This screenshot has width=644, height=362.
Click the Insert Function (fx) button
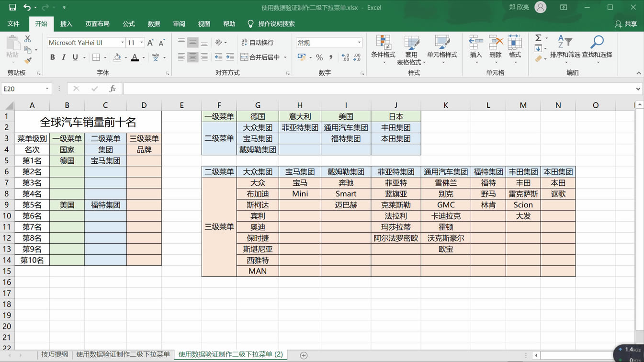point(113,88)
